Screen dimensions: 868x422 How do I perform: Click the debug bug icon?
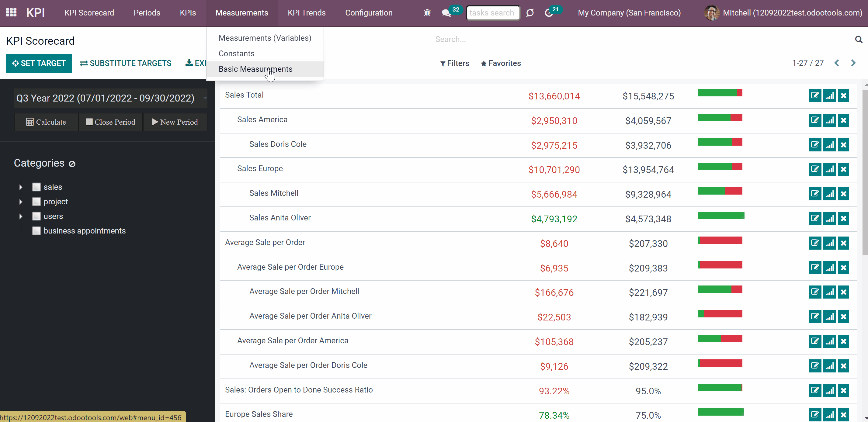427,13
